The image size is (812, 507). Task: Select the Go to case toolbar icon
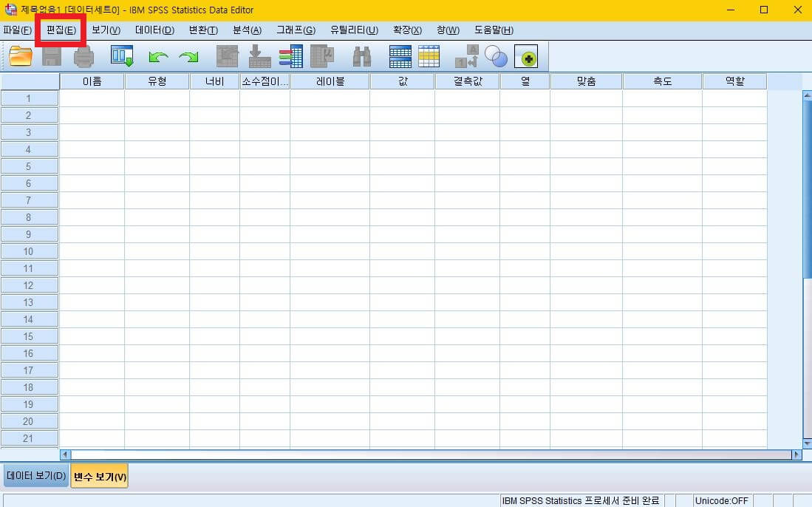click(228, 56)
